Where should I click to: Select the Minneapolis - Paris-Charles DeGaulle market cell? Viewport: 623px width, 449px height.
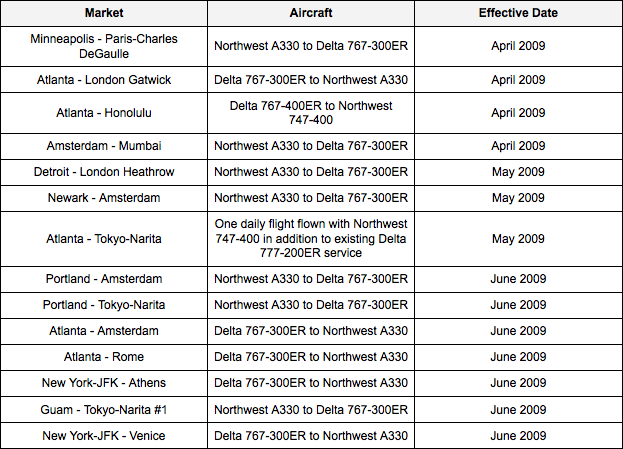tap(104, 46)
